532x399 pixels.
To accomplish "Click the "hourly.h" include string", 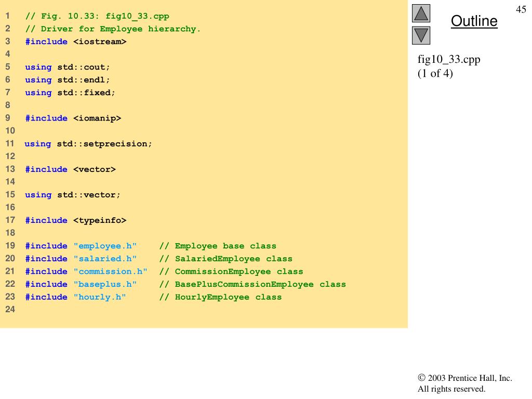I will pyautogui.click(x=100, y=297).
